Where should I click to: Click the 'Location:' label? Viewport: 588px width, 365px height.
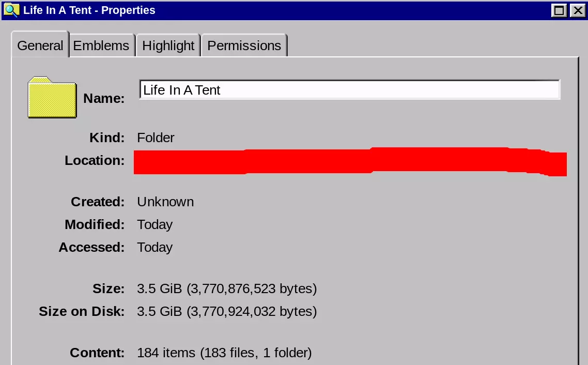[95, 161]
